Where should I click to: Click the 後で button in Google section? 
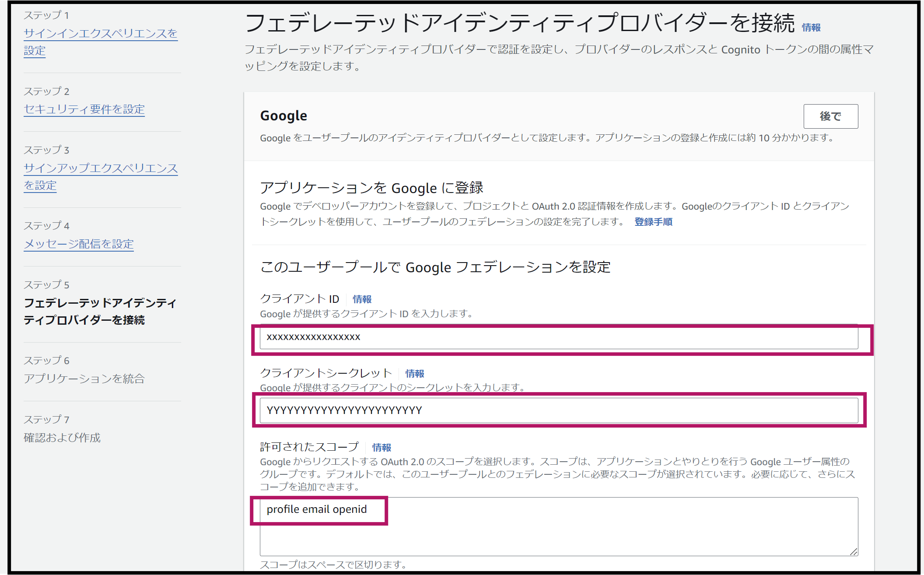click(830, 116)
